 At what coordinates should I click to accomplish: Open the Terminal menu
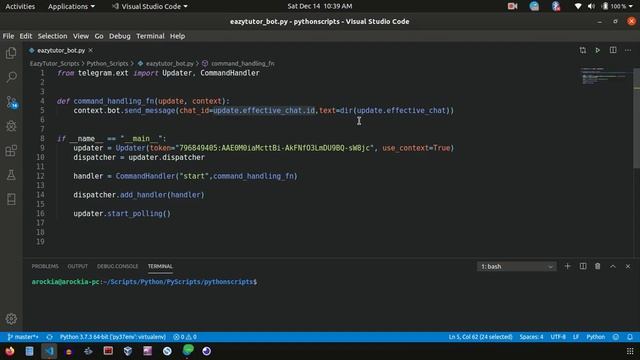(150, 36)
